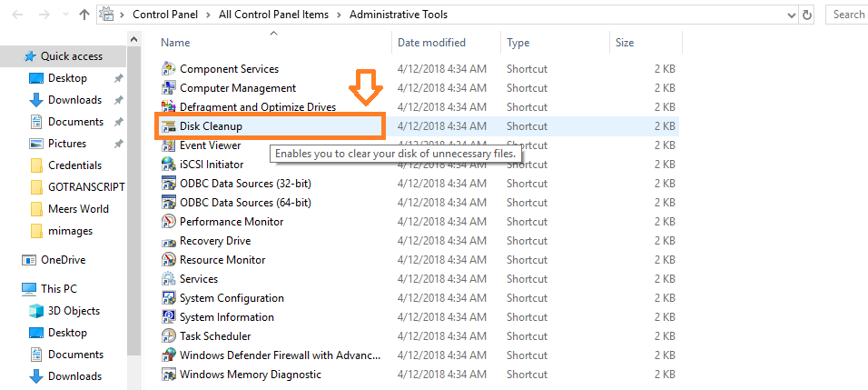The height and width of the screenshot is (390, 868).
Task: Expand the chevron before Control Panel breadcrumb
Action: pos(122,15)
